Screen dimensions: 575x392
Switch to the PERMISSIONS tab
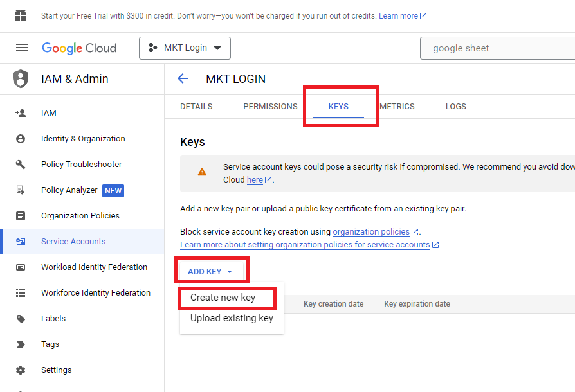point(270,106)
